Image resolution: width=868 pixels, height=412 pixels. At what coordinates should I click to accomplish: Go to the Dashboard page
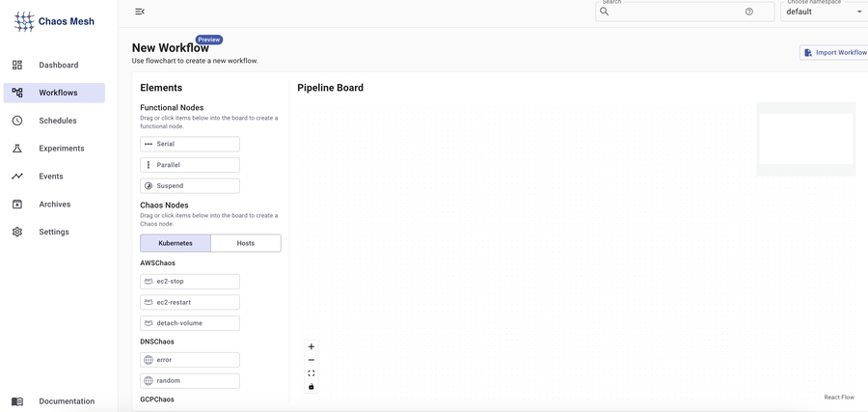coord(58,66)
